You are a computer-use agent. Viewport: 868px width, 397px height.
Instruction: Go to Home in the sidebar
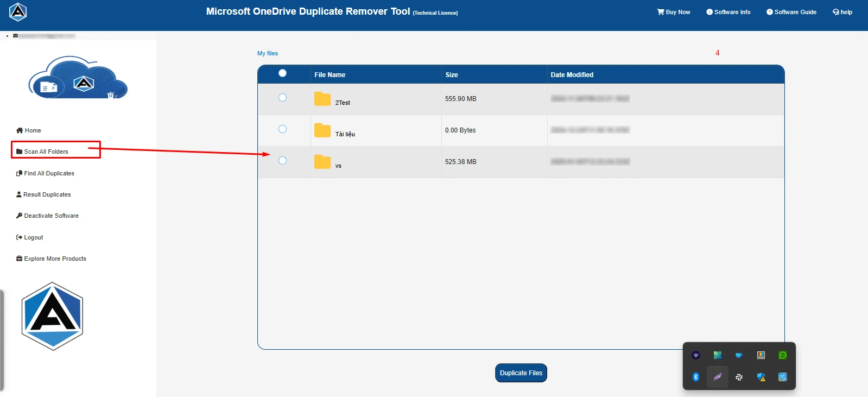[x=29, y=130]
